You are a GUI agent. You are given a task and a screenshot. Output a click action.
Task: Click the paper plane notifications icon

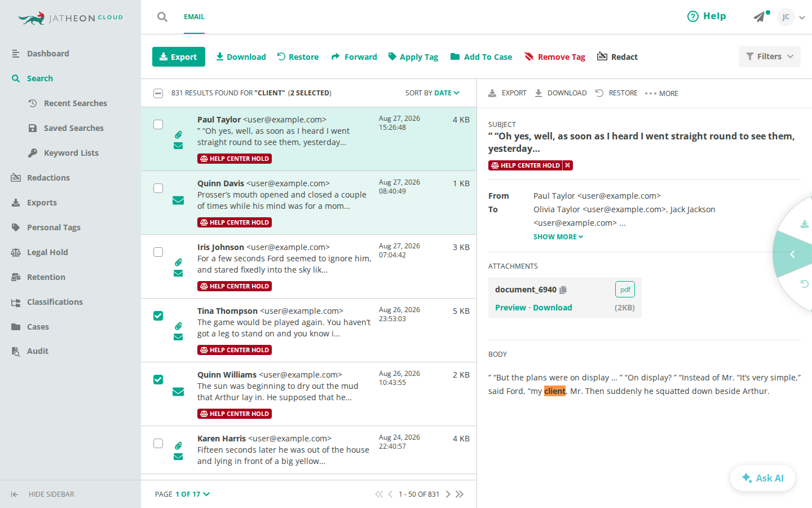point(760,17)
